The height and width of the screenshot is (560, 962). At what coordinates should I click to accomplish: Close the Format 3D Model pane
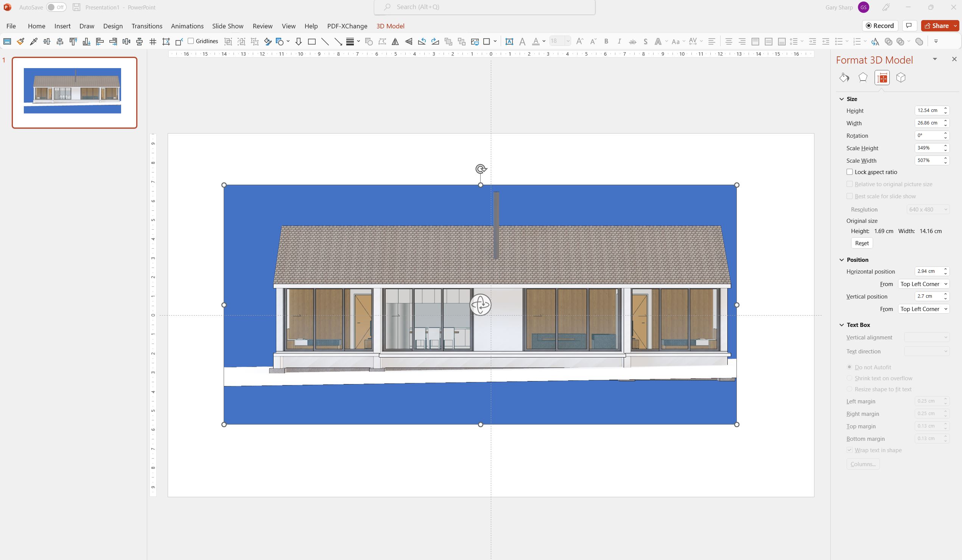coord(954,59)
